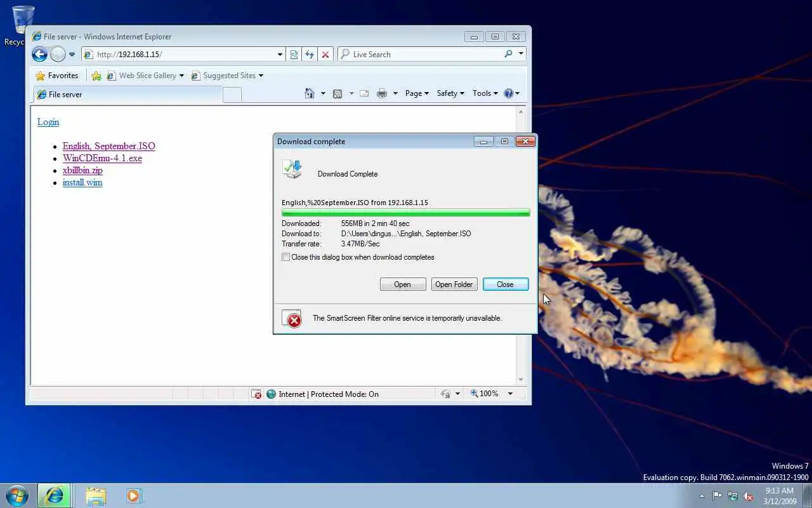This screenshot has width=812, height=508.
Task: Run search with the magnifier icon
Action: pos(508,54)
